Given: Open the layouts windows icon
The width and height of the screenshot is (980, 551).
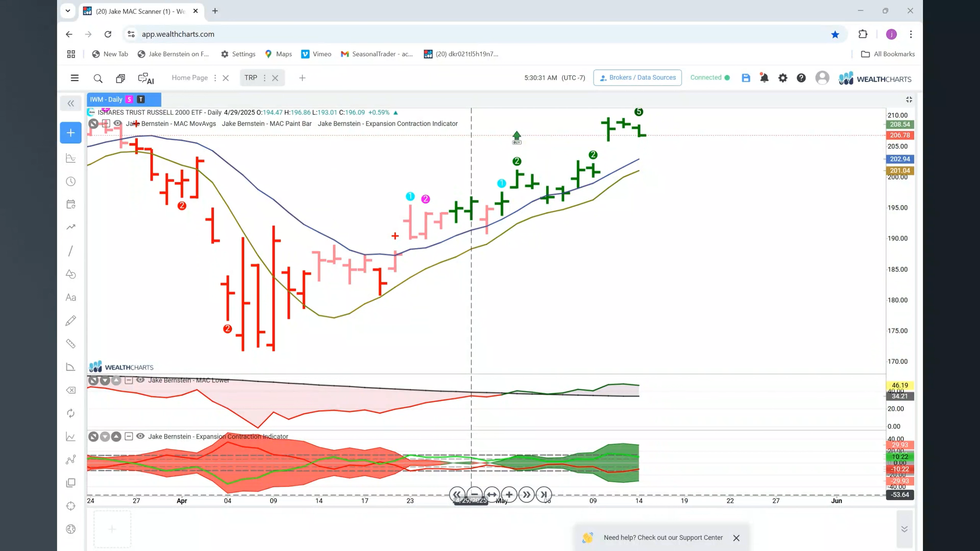Looking at the screenshot, I should (x=120, y=78).
